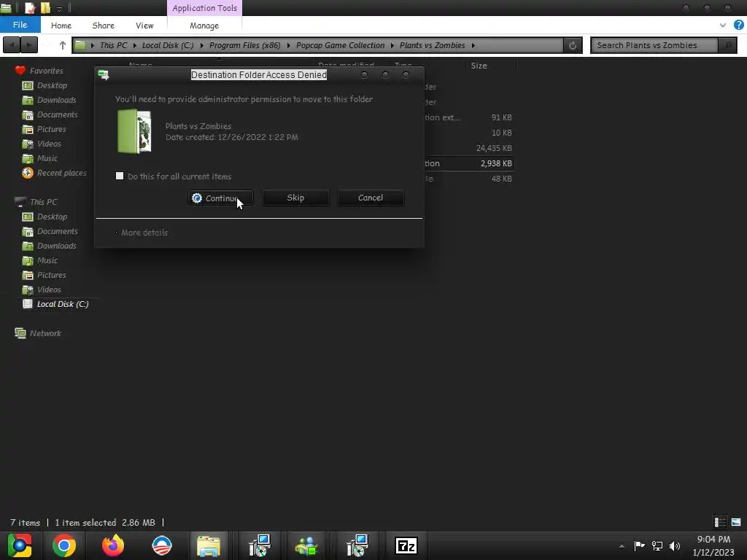
Task: Switch to large icons view in status bar
Action: click(x=736, y=522)
